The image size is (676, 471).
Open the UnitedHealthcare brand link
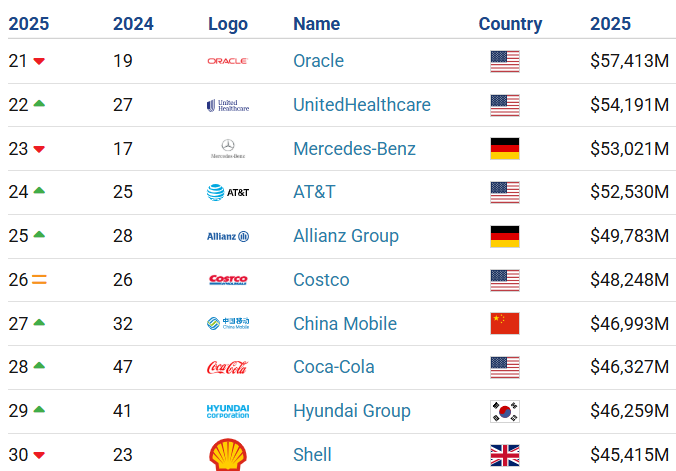click(361, 105)
